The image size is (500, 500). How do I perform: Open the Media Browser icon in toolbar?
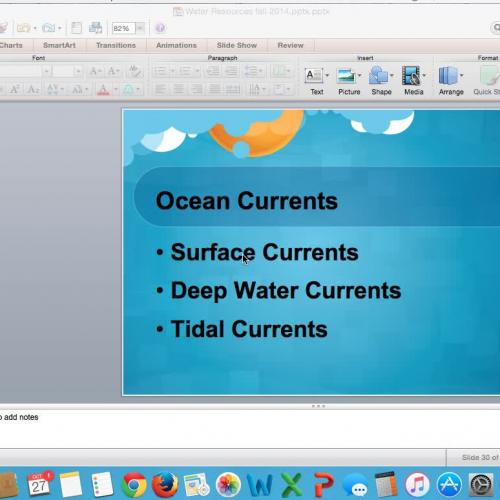click(96, 28)
